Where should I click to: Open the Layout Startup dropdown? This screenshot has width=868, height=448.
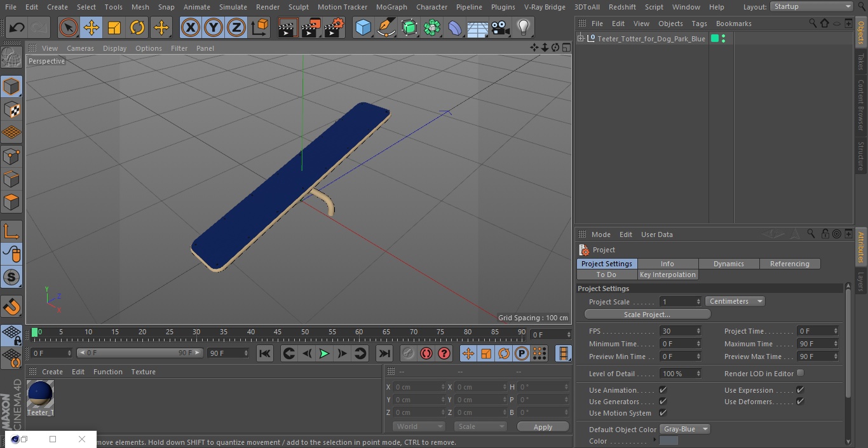point(811,6)
